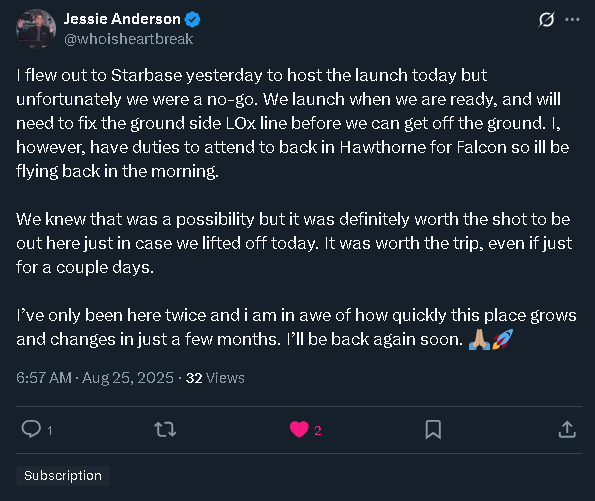This screenshot has height=501, width=595.
Task: Repost using the retweet arrows icon
Action: [165, 430]
